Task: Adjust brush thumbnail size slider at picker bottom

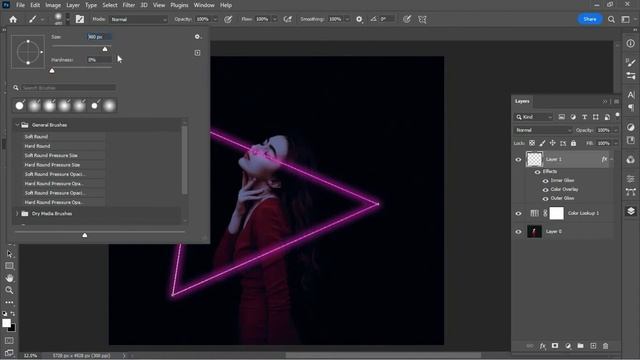Action: coord(84,235)
